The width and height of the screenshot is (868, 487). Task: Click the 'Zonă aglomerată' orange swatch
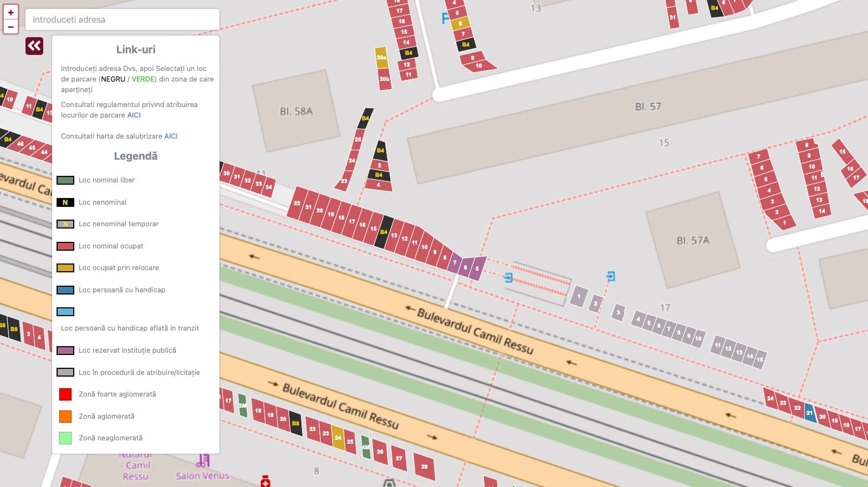(x=65, y=417)
